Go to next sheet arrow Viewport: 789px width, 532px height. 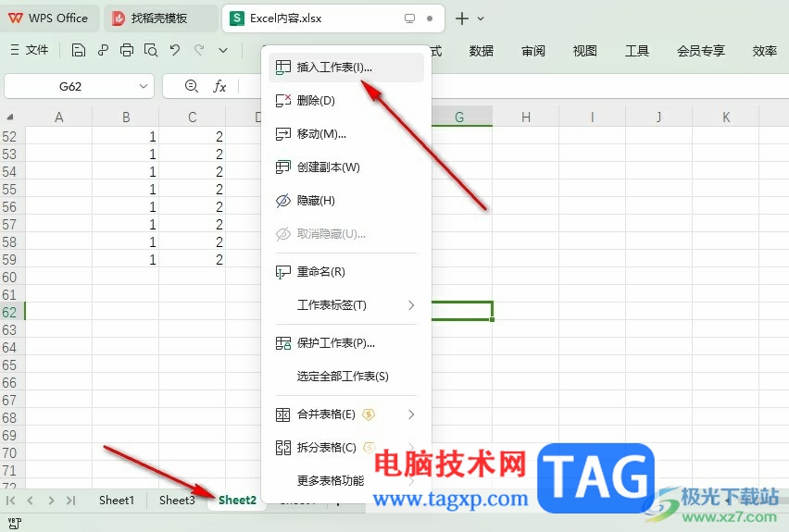click(51, 501)
